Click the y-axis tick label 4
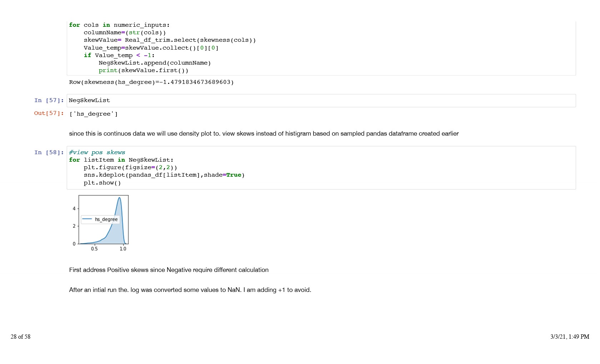 coord(74,208)
